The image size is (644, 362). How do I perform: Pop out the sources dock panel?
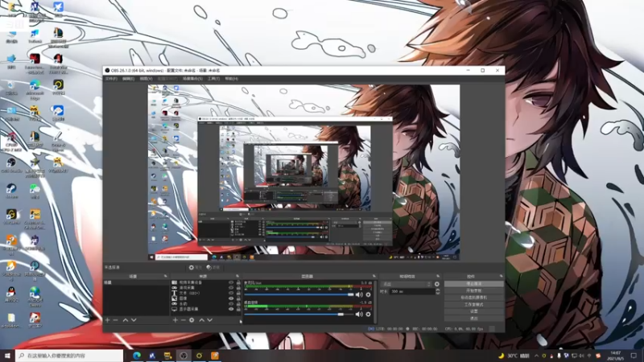pyautogui.click(x=237, y=276)
